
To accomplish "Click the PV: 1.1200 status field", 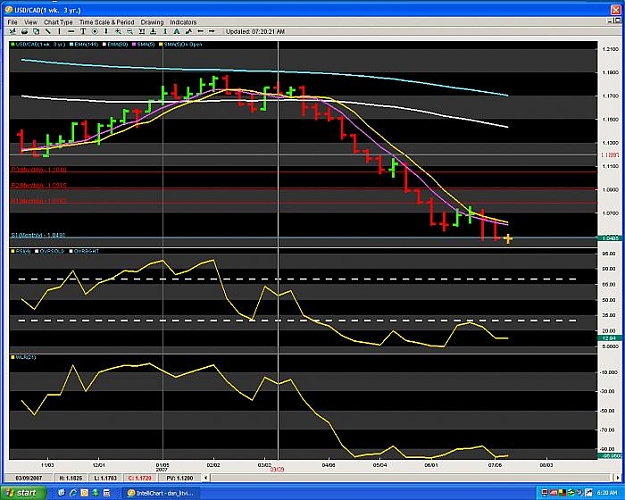I will tap(180, 478).
